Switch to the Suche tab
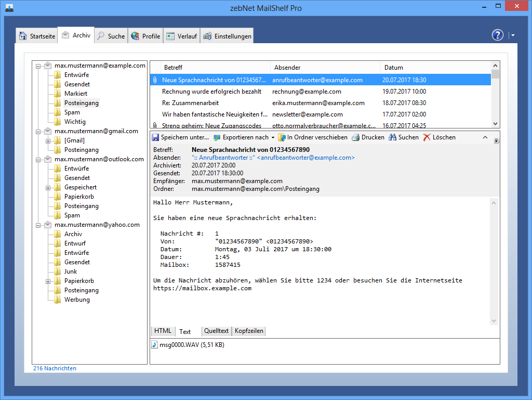Image resolution: width=532 pixels, height=400 pixels. tap(111, 36)
